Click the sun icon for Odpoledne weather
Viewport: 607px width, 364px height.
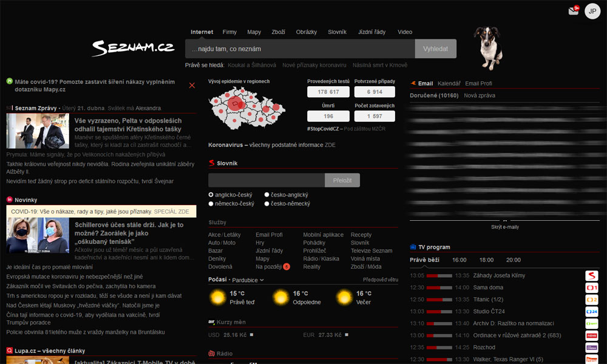(x=280, y=297)
